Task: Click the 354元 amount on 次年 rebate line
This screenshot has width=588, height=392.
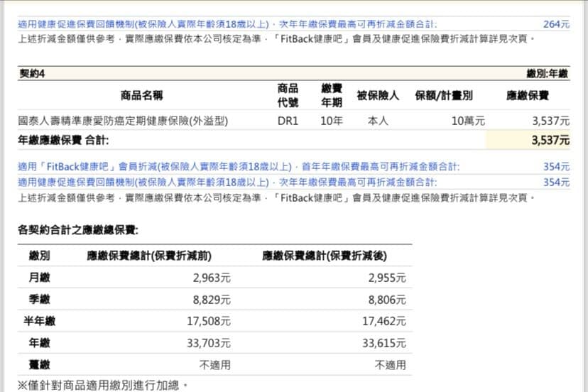Action: 556,183
